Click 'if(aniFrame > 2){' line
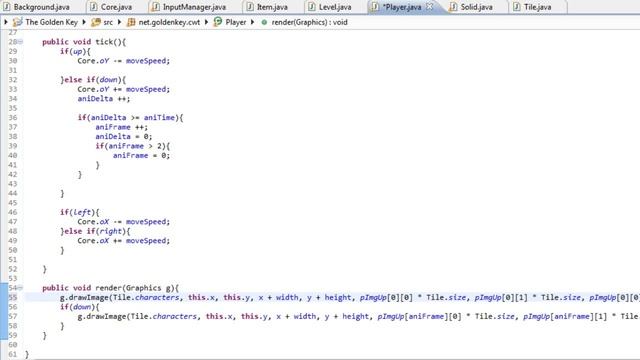The image size is (640, 360). 133,146
